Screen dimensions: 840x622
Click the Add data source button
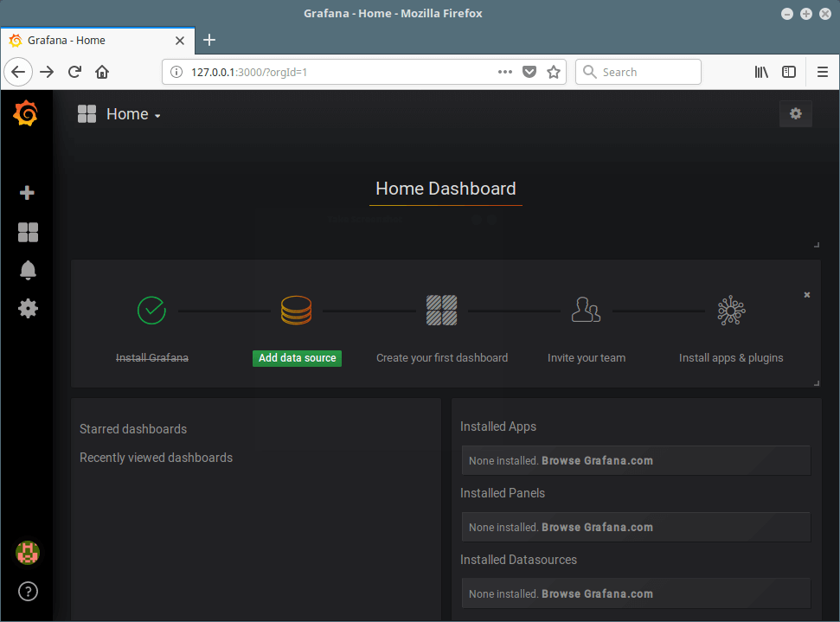point(297,358)
